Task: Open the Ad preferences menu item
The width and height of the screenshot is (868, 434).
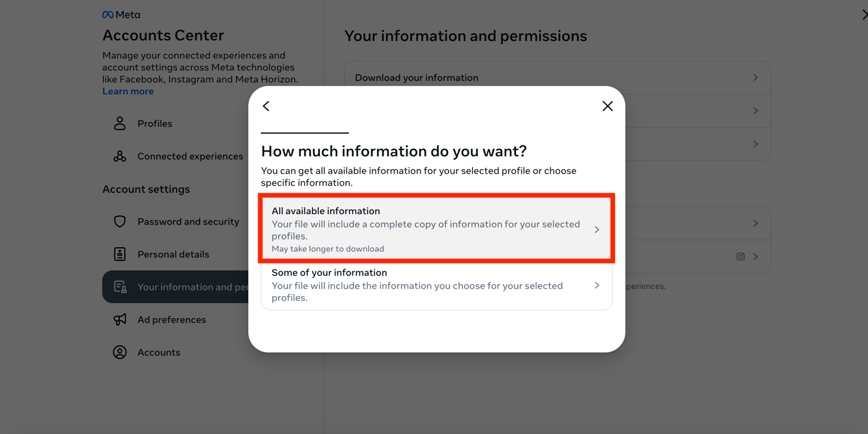Action: pos(171,319)
